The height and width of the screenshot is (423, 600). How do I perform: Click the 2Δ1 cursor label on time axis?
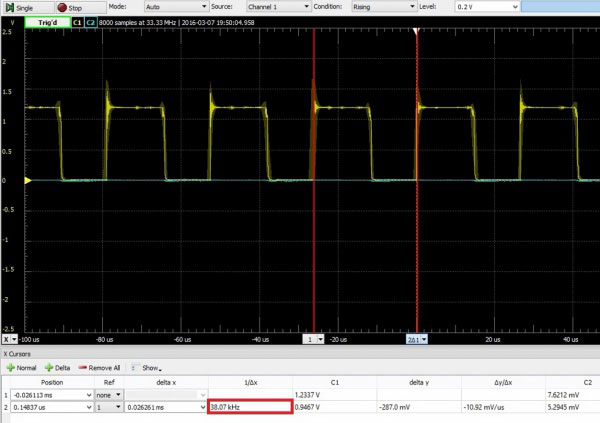[417, 340]
